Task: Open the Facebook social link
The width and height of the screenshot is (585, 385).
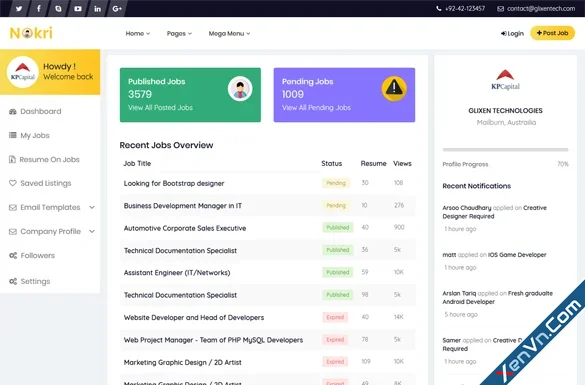Action: (x=38, y=8)
